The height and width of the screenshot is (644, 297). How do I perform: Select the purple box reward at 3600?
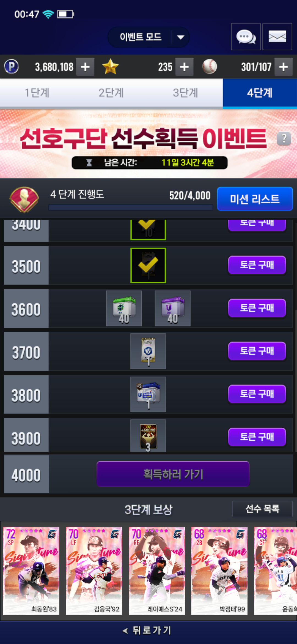click(x=173, y=309)
